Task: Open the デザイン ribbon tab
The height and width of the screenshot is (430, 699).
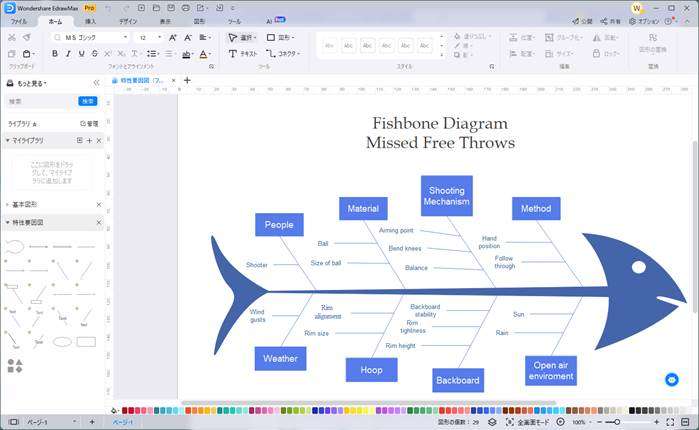Action: click(x=128, y=20)
